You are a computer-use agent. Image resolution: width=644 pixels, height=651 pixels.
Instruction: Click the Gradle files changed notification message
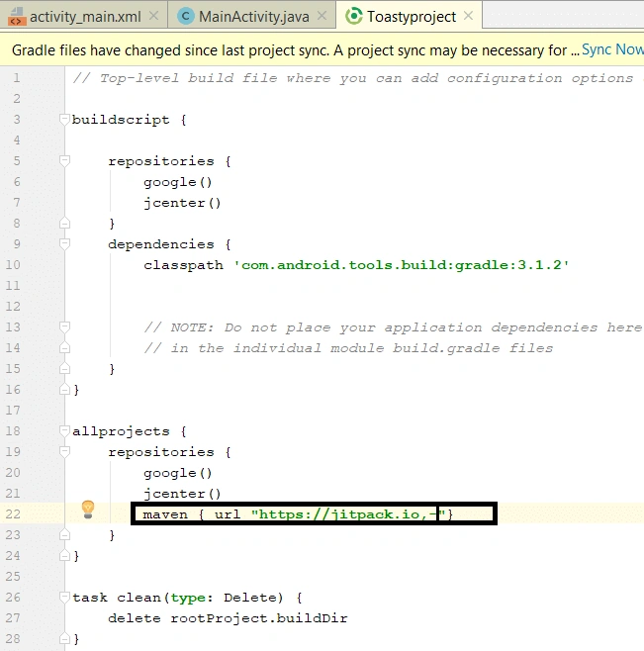point(295,50)
